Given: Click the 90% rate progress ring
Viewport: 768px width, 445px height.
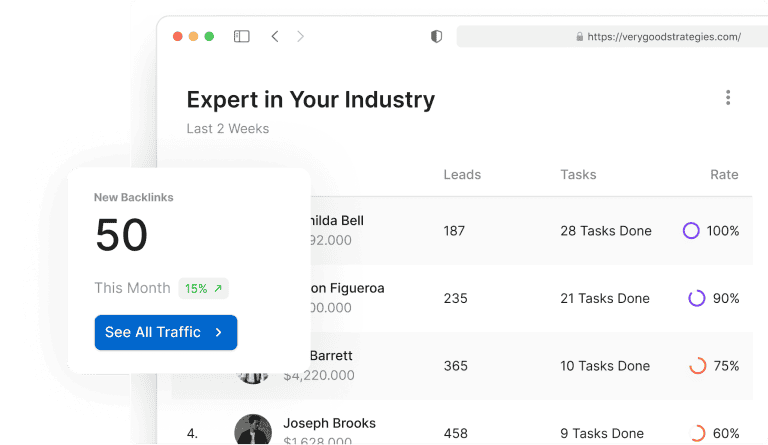Looking at the screenshot, I should (x=697, y=298).
